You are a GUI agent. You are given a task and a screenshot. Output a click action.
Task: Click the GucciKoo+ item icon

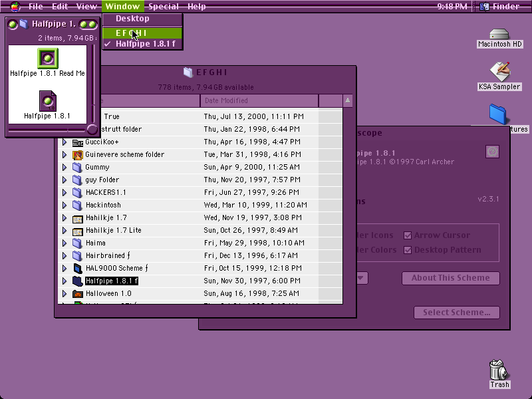click(x=78, y=142)
